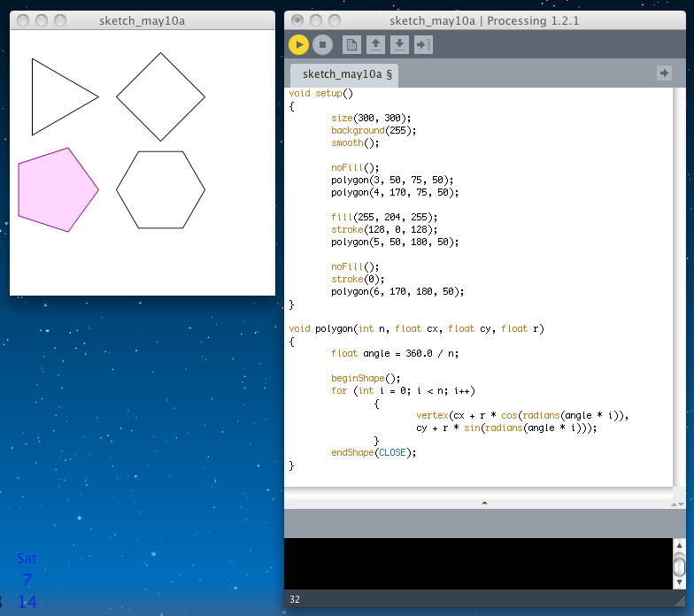Click the divider handle above the console
Image resolution: width=694 pixels, height=616 pixels.
483,503
